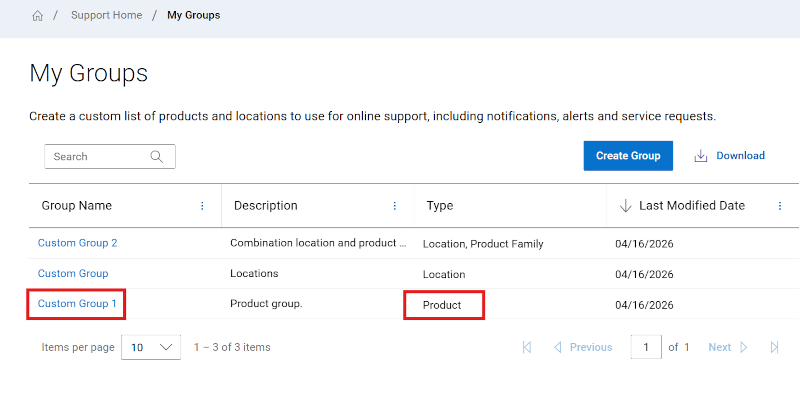Viewport: 800px width, 396px height.
Task: Open Last Modified Date column options menu
Action: (x=780, y=206)
